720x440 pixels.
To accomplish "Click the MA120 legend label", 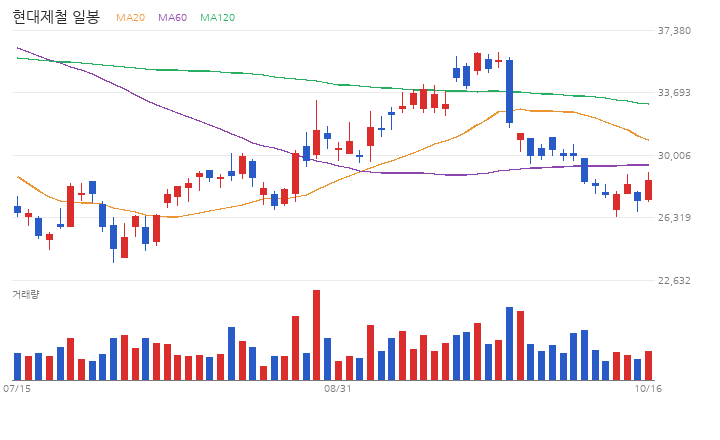I will point(217,17).
